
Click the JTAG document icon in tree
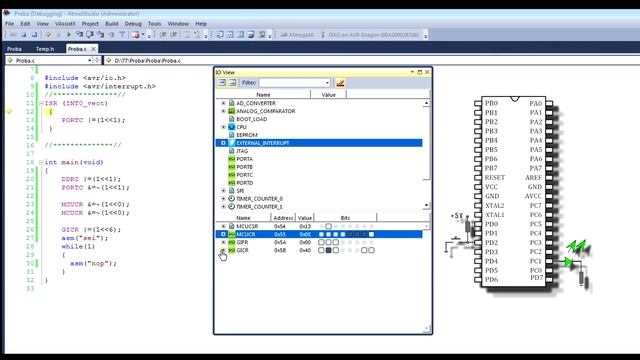pos(231,151)
